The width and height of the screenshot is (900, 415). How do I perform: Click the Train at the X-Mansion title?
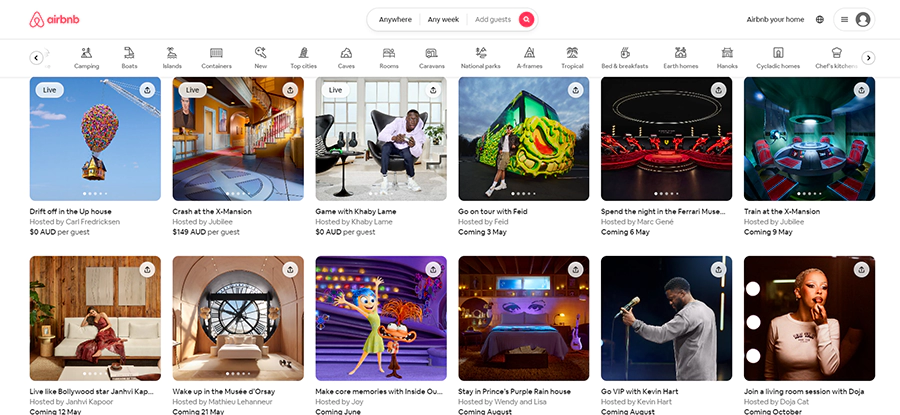pos(782,211)
